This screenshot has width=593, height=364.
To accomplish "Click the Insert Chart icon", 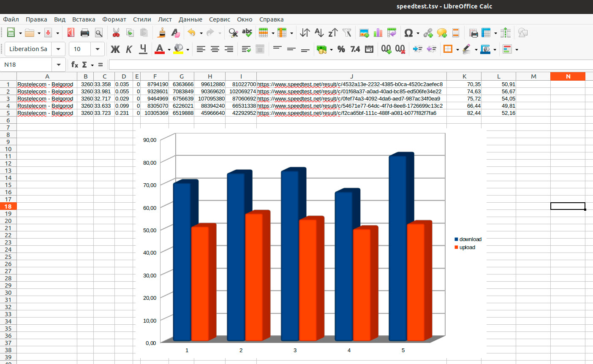I will click(x=378, y=33).
